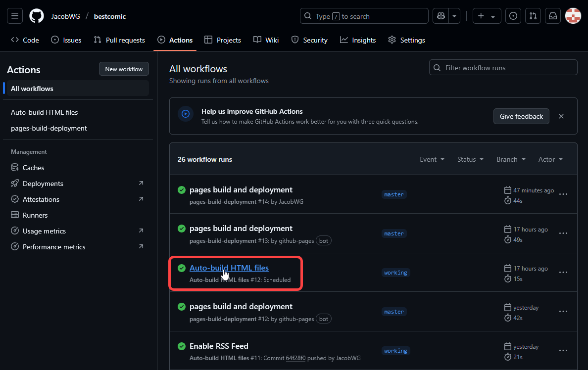The image size is (588, 370).
Task: Open the Auto-build HTML files run link
Action: pyautogui.click(x=229, y=268)
